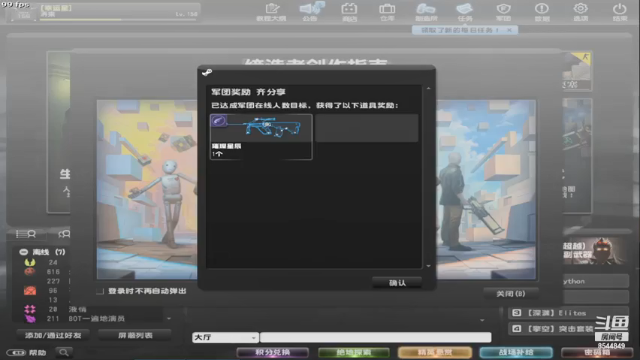Viewport: 640px width, 360px height.
Task: Select room row 3 Elites
Action: (569, 313)
